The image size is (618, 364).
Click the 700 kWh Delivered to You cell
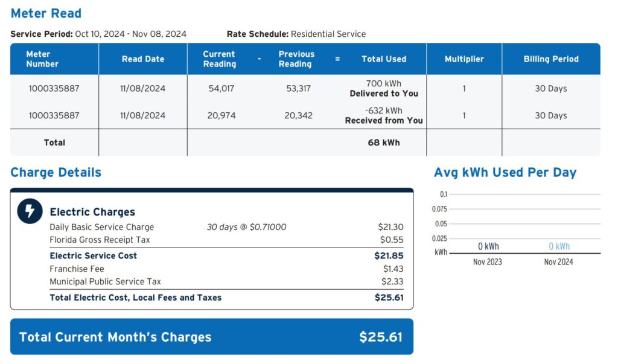[384, 88]
